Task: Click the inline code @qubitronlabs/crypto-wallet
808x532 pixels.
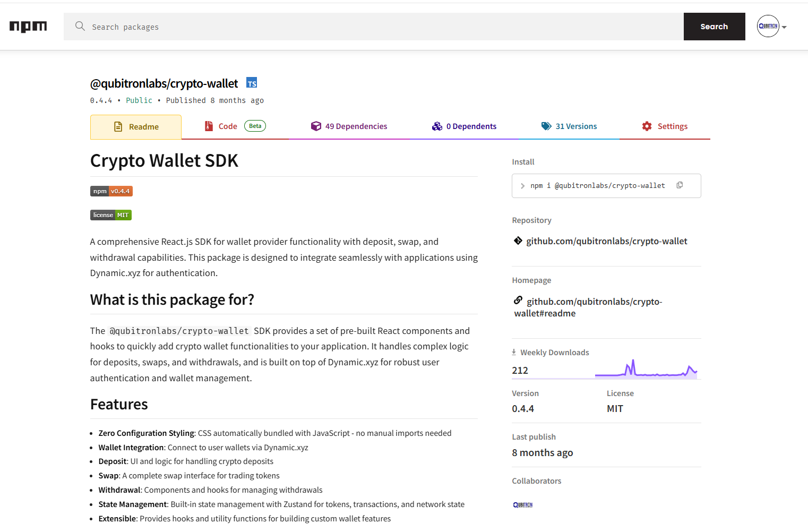Action: (x=179, y=331)
